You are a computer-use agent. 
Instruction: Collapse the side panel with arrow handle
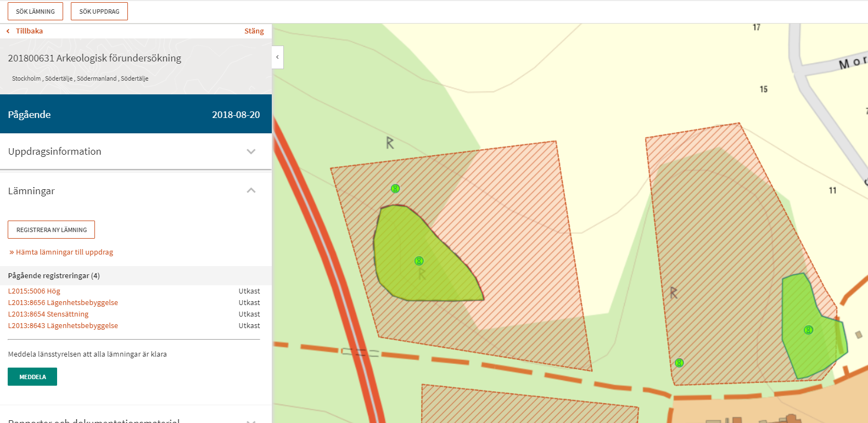pos(277,57)
